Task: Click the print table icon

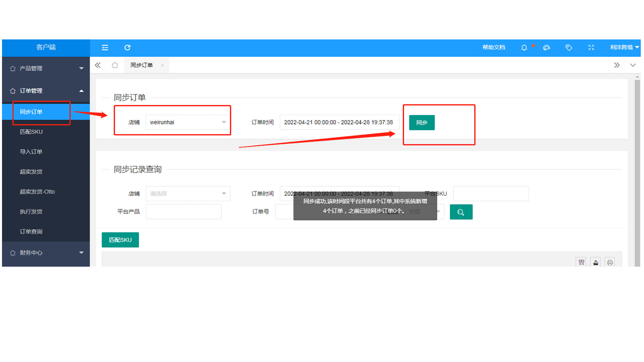Action: pos(610,262)
